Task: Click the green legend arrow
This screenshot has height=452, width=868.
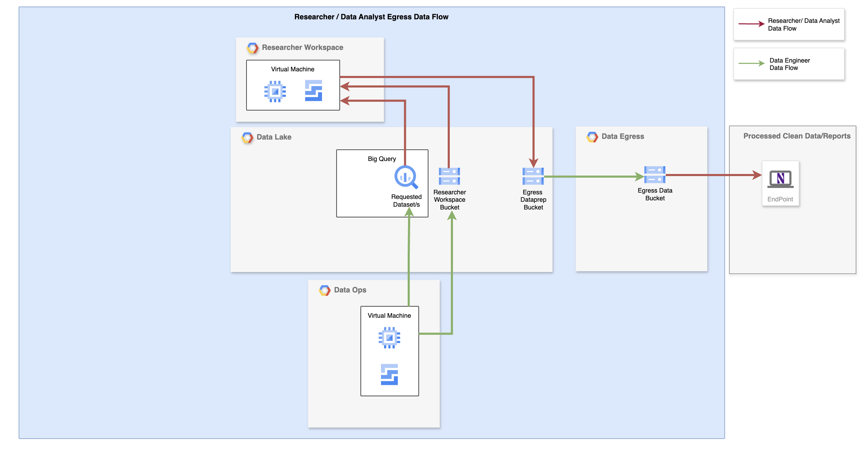Action: 751,64
